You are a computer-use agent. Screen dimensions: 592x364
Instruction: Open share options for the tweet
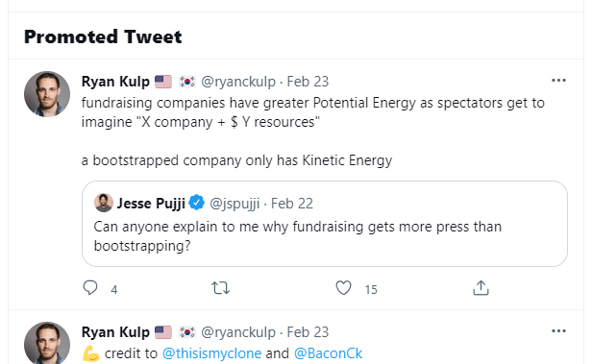tap(481, 288)
